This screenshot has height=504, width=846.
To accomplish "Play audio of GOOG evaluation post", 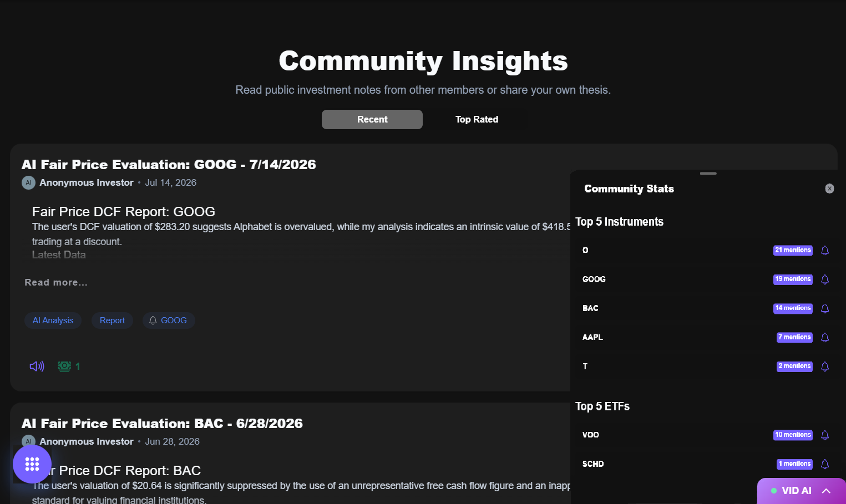I will (37, 366).
